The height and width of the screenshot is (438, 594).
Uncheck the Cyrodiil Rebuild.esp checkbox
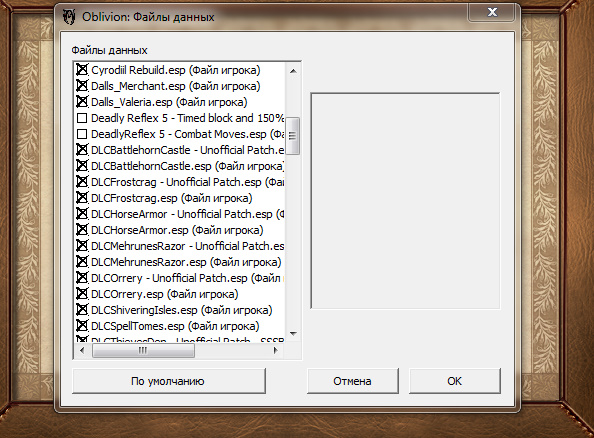[82, 70]
